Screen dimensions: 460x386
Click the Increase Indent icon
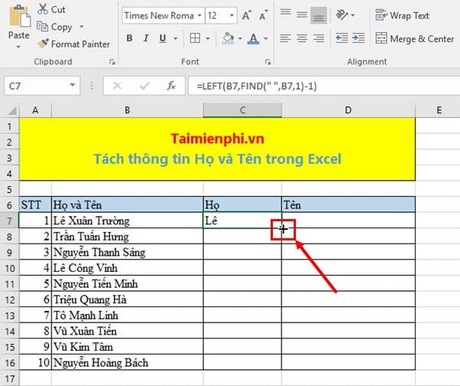[358, 38]
